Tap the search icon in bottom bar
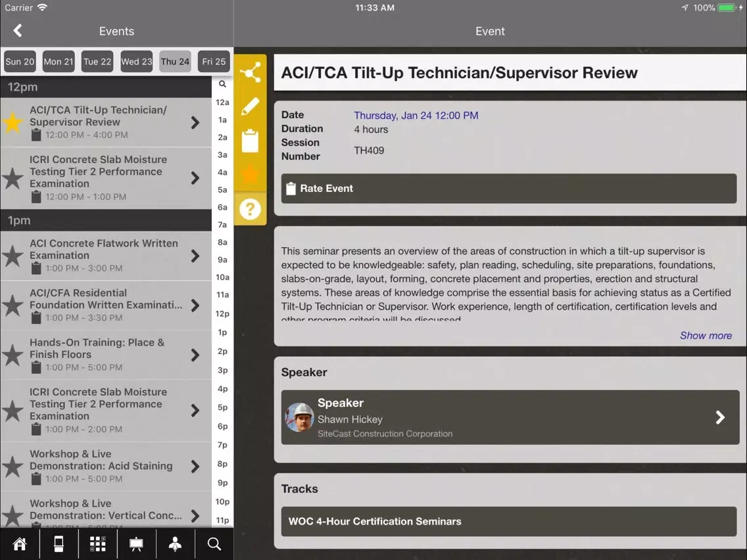Image resolution: width=747 pixels, height=560 pixels. click(214, 544)
